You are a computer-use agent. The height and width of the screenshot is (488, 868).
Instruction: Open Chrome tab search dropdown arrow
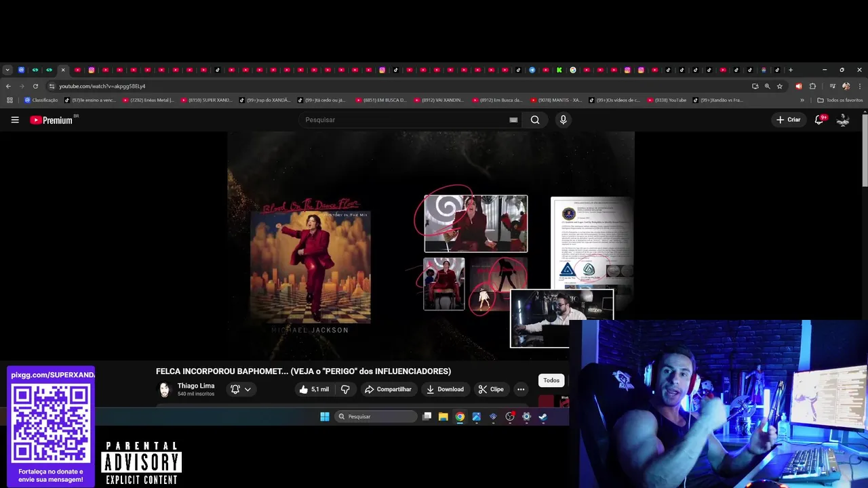click(x=7, y=70)
